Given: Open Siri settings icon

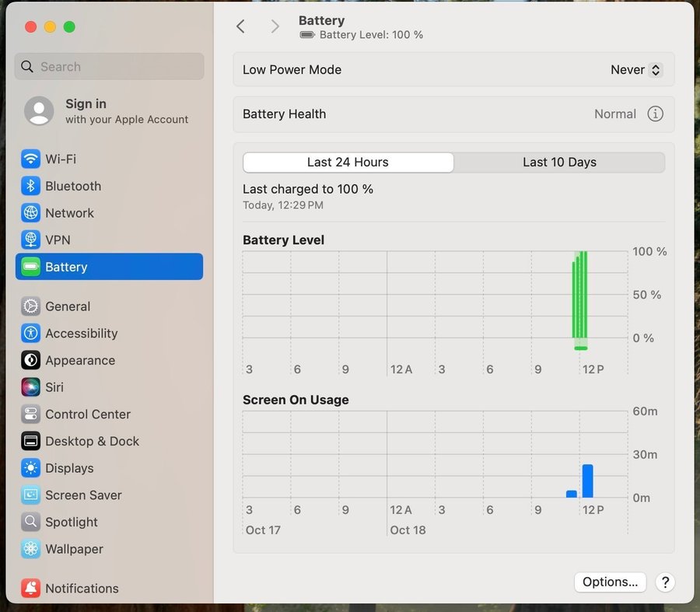Looking at the screenshot, I should click(x=31, y=387).
